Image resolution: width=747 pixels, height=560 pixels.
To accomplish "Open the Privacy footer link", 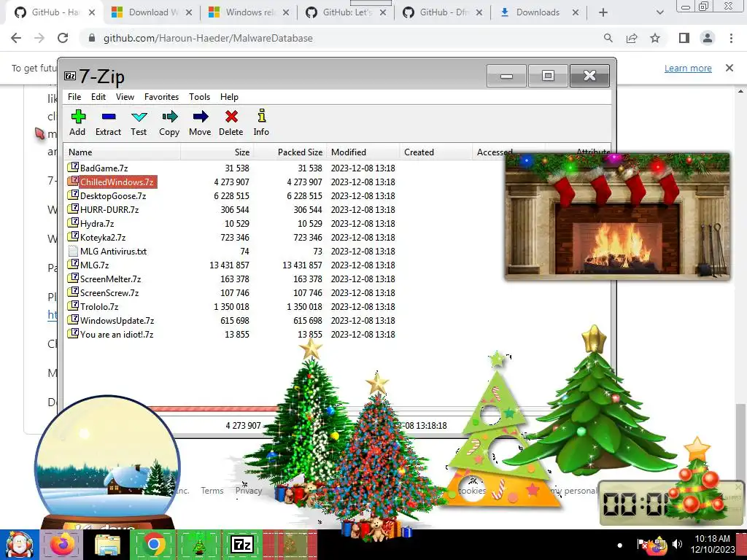I will 249,491.
